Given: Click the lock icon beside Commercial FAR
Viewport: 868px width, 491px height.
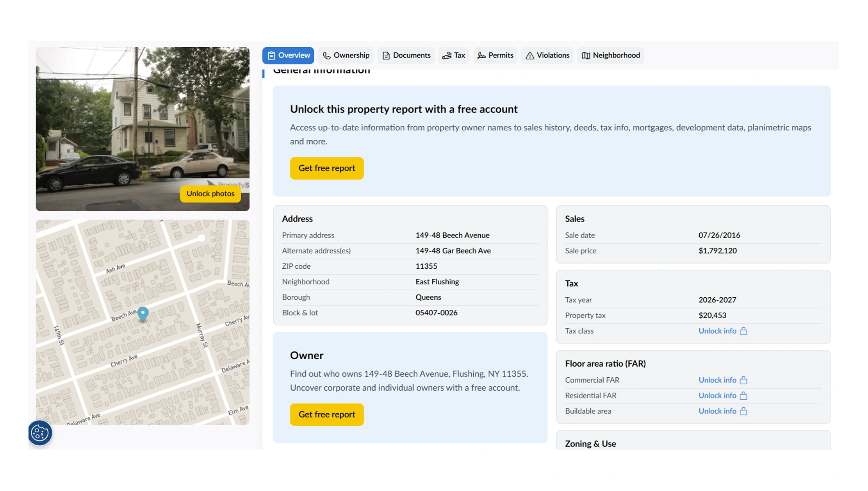Looking at the screenshot, I should pyautogui.click(x=743, y=380).
